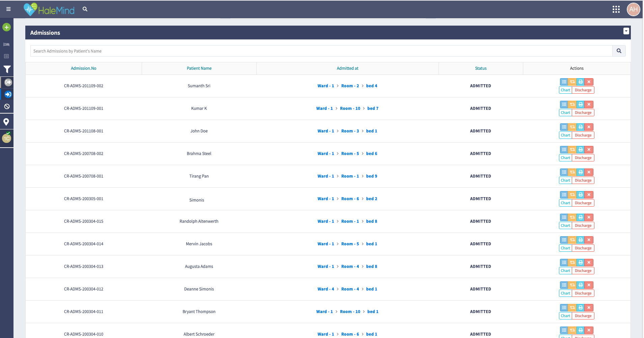644x338 pixels.
Task: Select the gray discharged arrow sidebar icon
Action: tap(8, 82)
